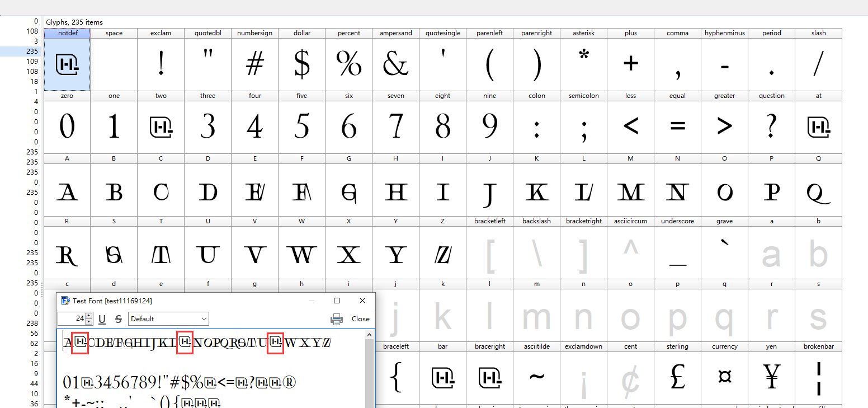The image size is (868, 408).
Task: Click the value 109 in left column
Action: point(32,62)
